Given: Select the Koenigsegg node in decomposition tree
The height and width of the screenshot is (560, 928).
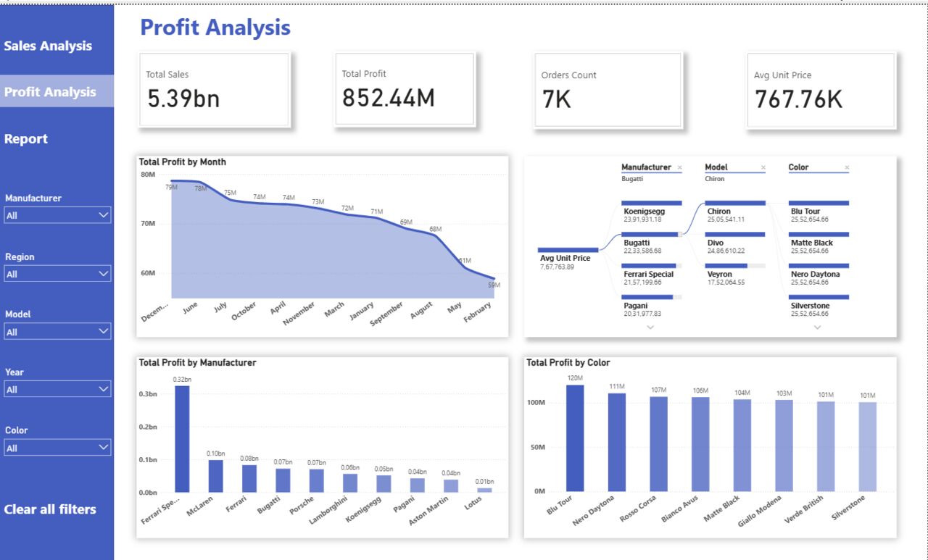Looking at the screenshot, I should point(652,212).
